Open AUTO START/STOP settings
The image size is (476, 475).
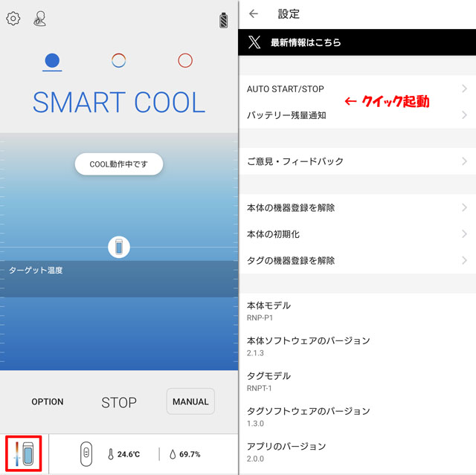(x=357, y=89)
